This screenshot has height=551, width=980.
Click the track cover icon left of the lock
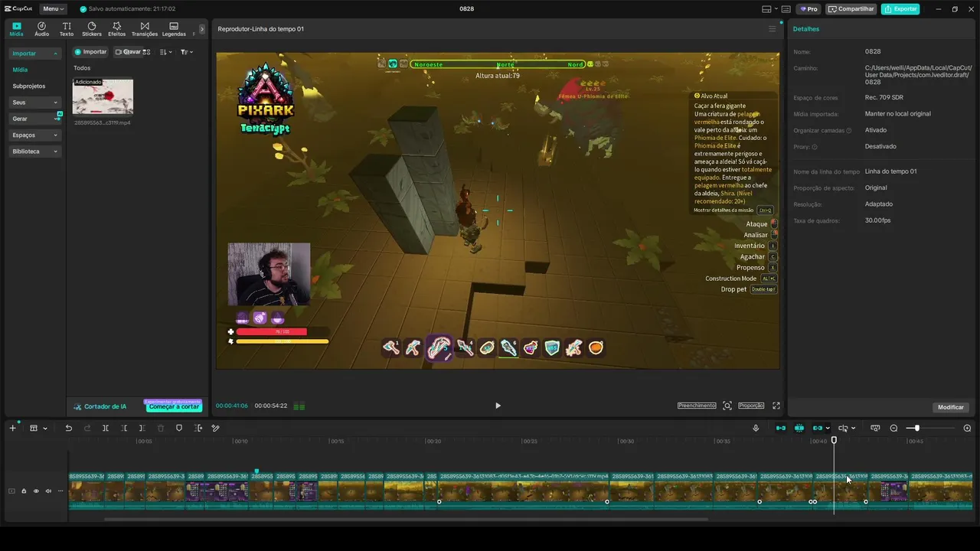point(11,491)
